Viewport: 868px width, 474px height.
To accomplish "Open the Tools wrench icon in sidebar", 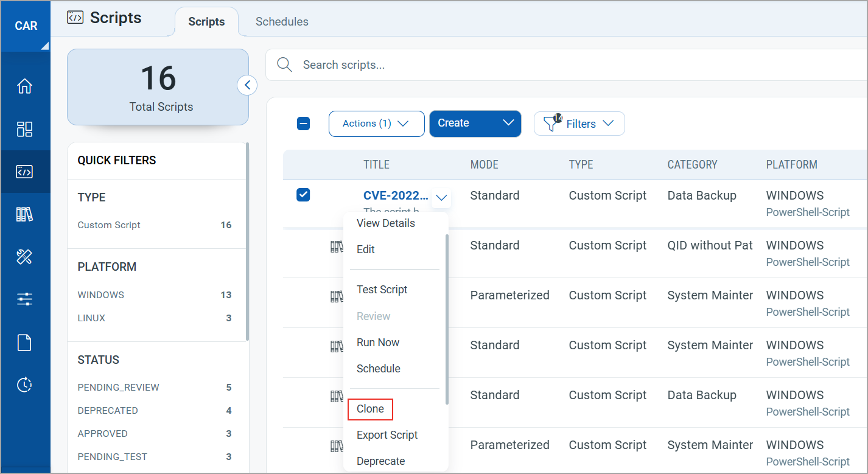I will click(24, 257).
